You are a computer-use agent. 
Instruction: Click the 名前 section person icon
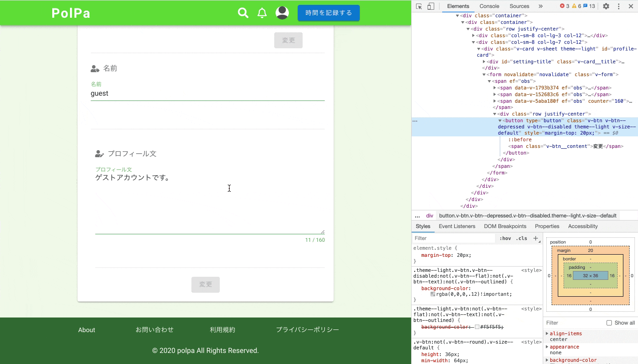95,69
